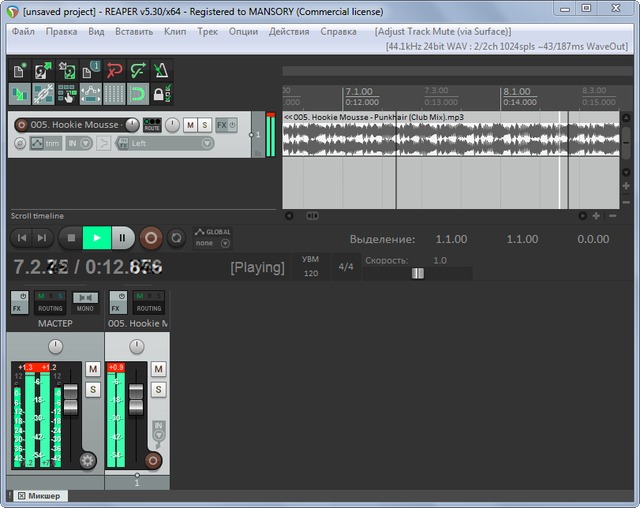Screen dimensions: 640x508
Task: Open the Действия menu
Action: click(289, 31)
